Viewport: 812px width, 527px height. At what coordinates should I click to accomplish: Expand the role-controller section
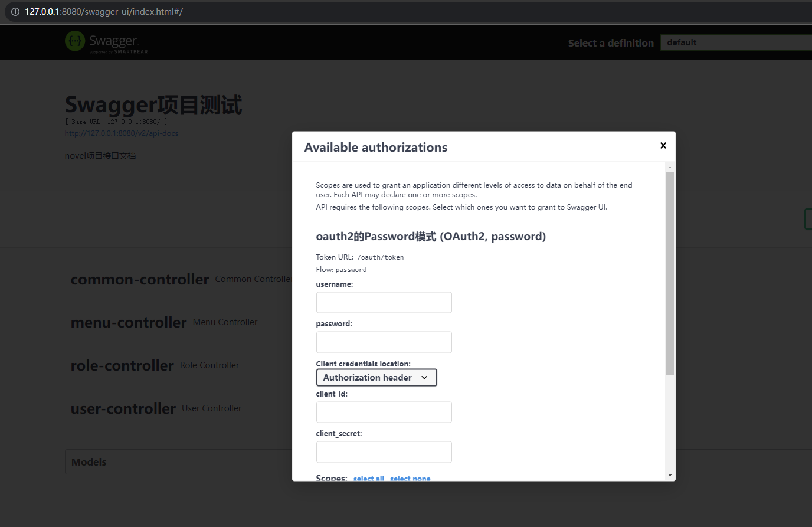click(x=122, y=366)
